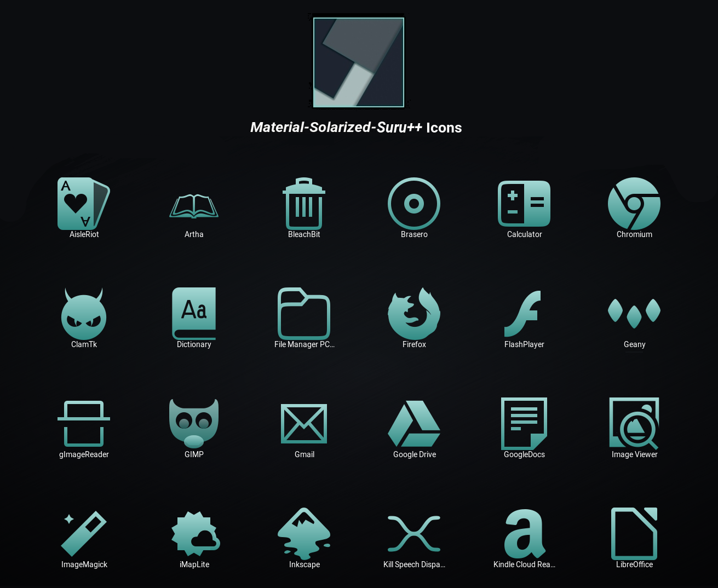Launch the Artha open book icon

click(x=194, y=206)
